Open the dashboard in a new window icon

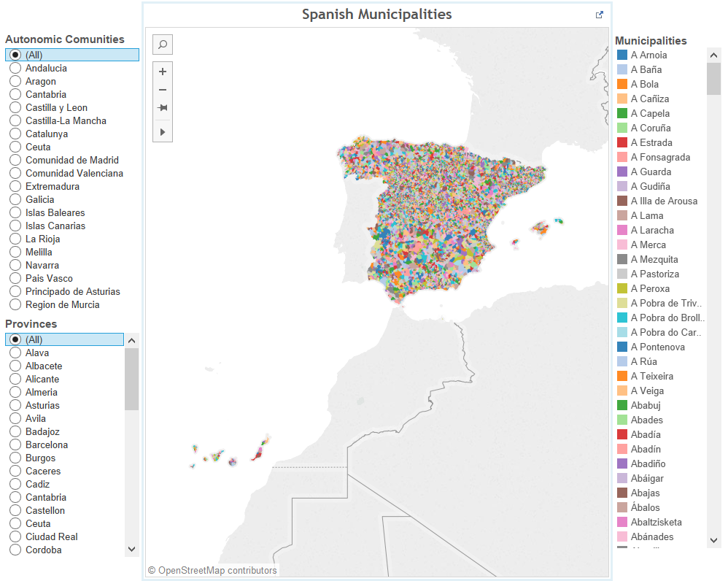pos(600,15)
